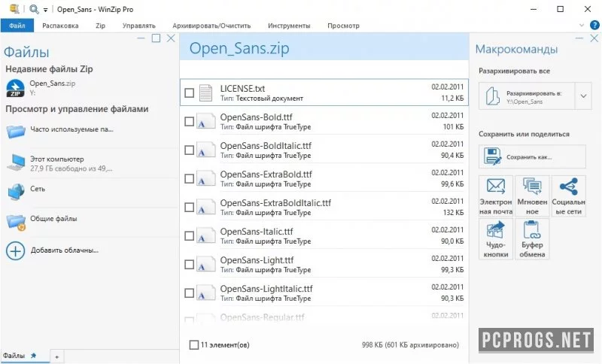Click the magnifier search icon in title bar

34,9
